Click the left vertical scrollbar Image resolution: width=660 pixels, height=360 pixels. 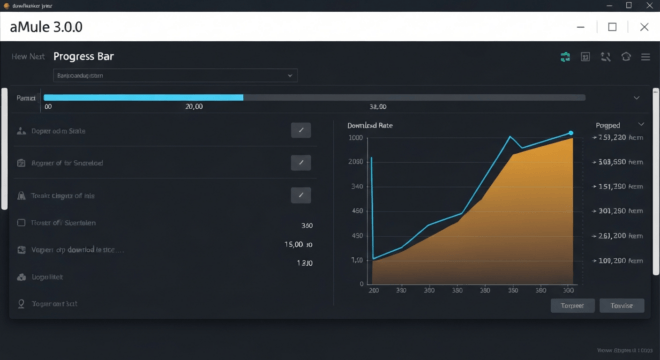point(4,149)
